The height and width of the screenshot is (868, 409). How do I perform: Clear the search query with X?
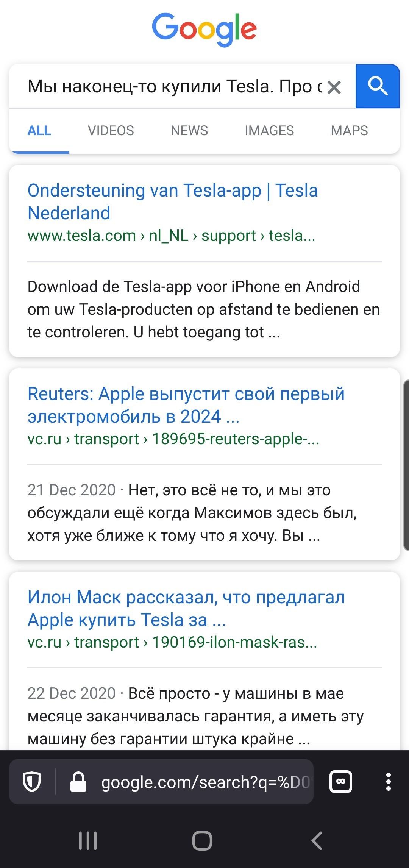pyautogui.click(x=334, y=87)
